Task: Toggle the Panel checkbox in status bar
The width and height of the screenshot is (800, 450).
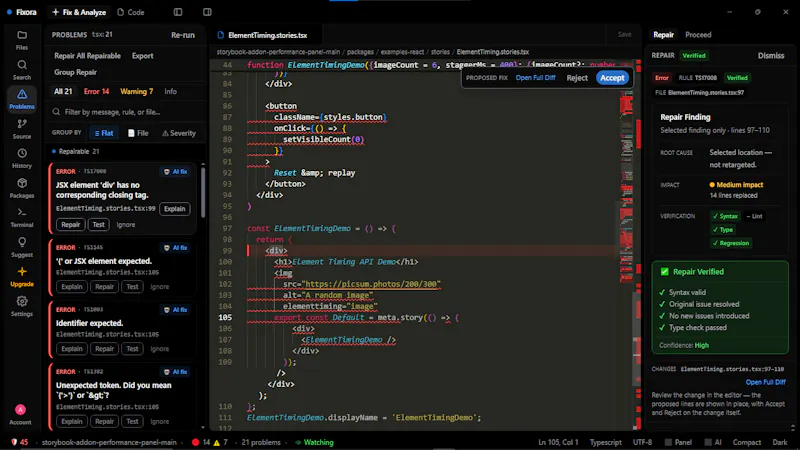Action: 678,442
